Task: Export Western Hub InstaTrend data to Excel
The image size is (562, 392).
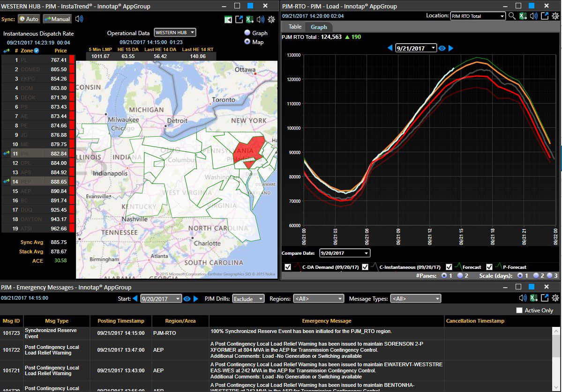Action: click(x=250, y=20)
